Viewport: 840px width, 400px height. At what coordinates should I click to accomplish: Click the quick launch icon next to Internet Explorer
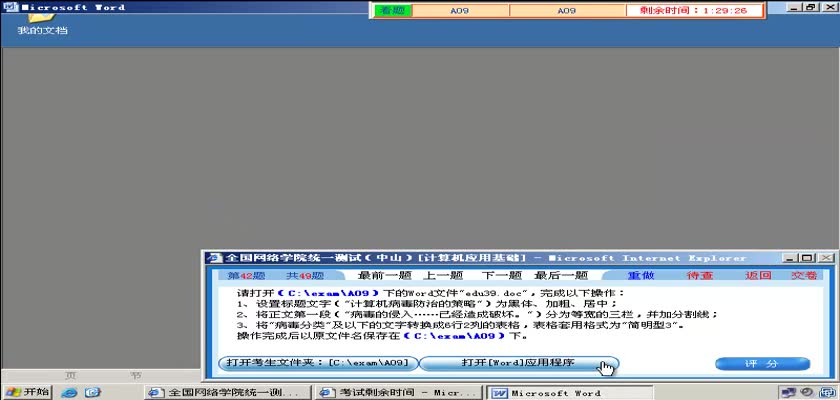[93, 393]
